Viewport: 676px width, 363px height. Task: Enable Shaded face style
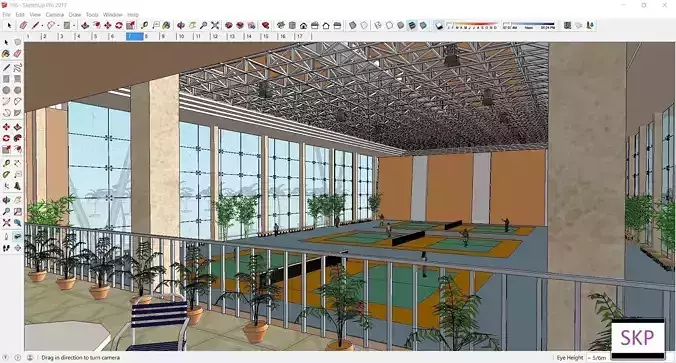pyautogui.click(x=401, y=25)
